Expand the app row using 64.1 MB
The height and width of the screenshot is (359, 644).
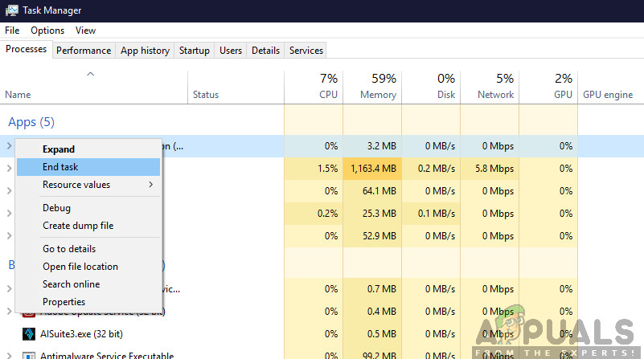point(9,191)
